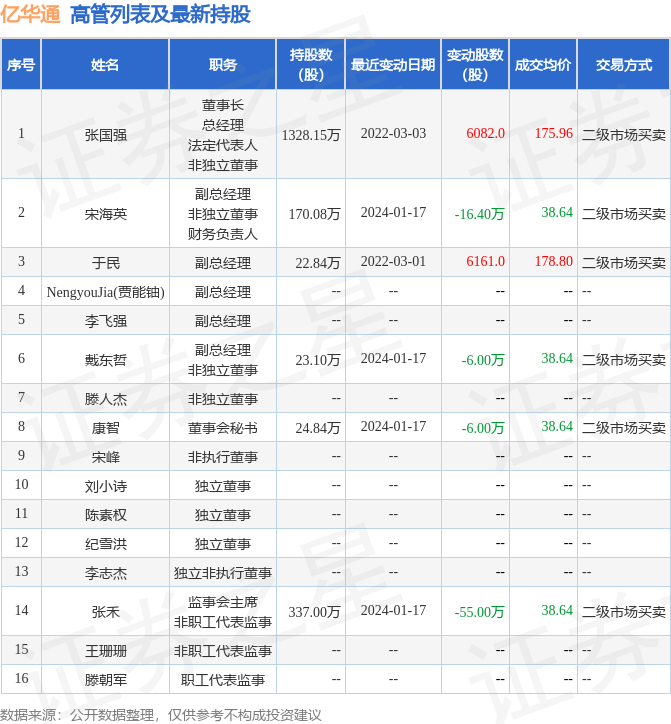
Task: Select the name 纪雪洪
Action: click(106, 544)
